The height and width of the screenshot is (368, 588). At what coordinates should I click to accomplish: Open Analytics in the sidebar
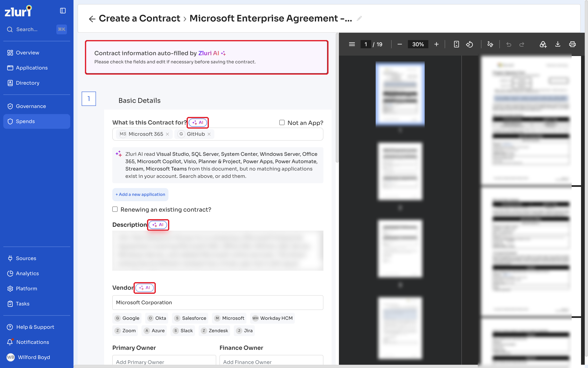click(x=37, y=273)
